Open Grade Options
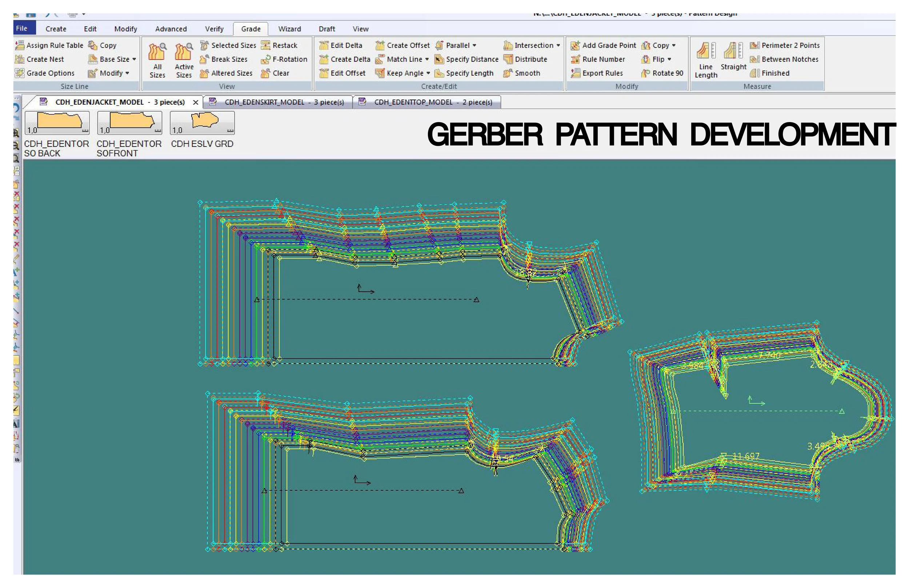 45,73
